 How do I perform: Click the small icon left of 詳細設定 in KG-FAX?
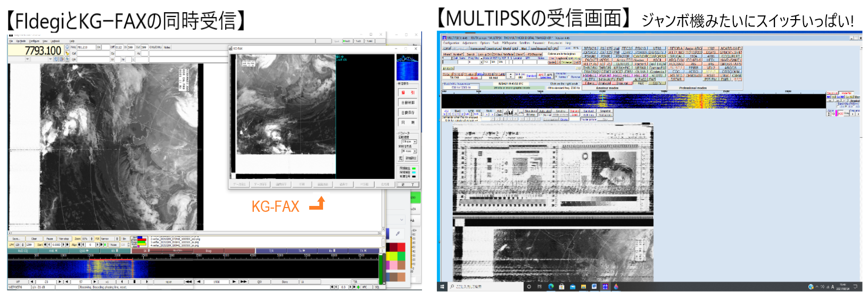click(401, 158)
